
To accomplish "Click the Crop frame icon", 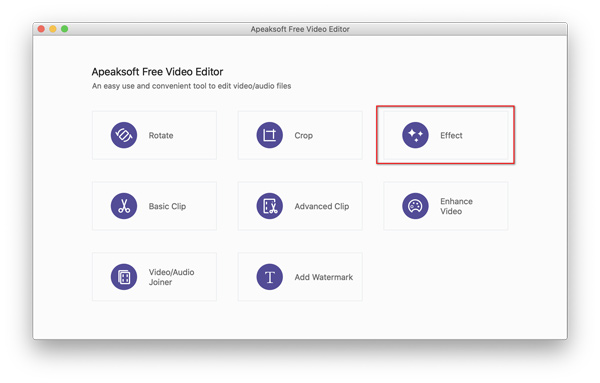I will click(269, 135).
